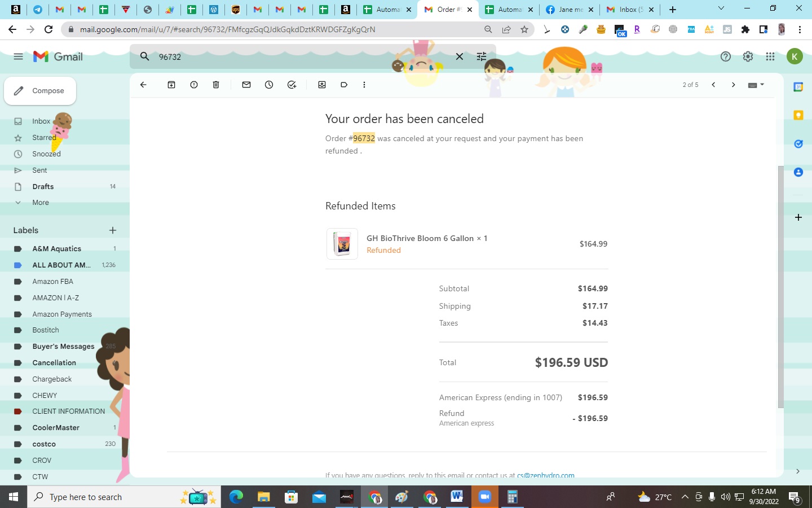The width and height of the screenshot is (812, 508).
Task: Open the Sent folder
Action: (39, 170)
